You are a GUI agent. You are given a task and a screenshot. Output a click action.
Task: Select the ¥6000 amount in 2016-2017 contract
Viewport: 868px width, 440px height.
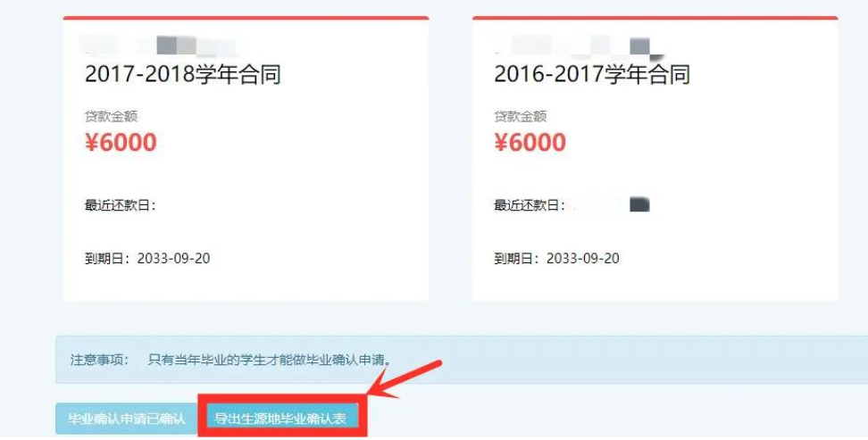(530, 142)
